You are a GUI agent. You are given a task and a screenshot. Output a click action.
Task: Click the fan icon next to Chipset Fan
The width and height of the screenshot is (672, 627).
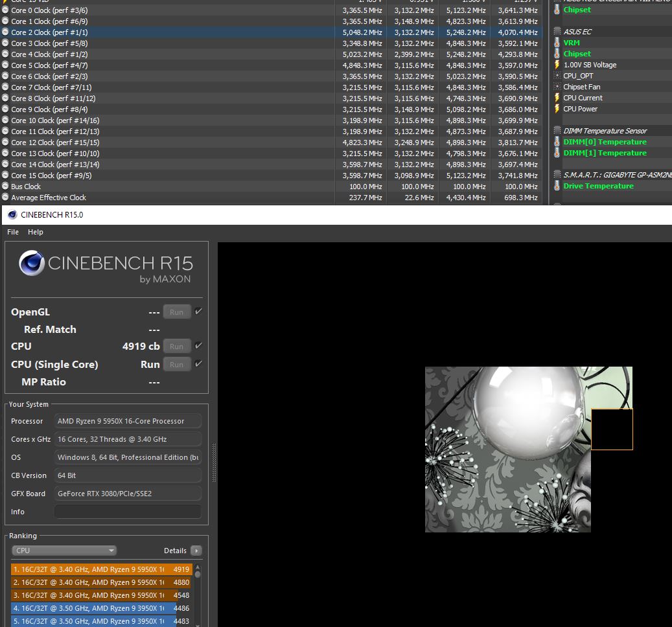pos(557,87)
